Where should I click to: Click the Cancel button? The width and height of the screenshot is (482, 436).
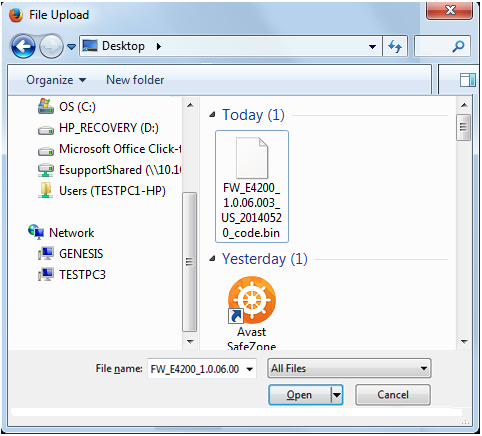click(x=393, y=395)
